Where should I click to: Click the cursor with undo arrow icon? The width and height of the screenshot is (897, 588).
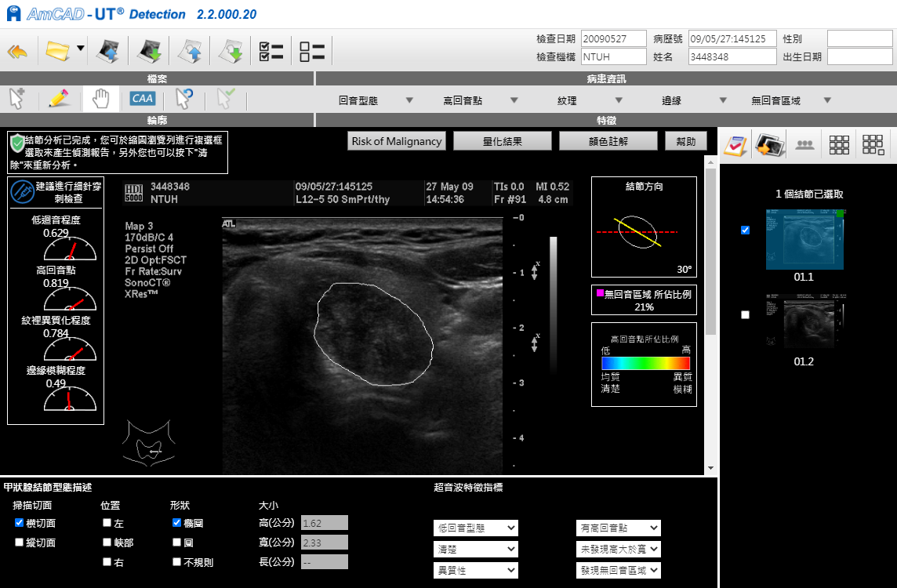pos(184,99)
